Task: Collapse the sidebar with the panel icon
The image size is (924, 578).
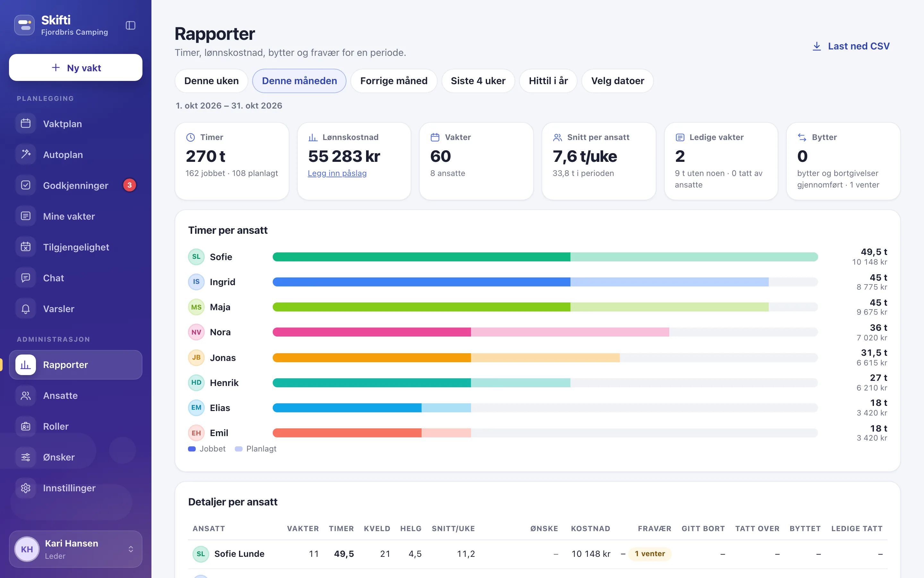Action: coord(131,25)
